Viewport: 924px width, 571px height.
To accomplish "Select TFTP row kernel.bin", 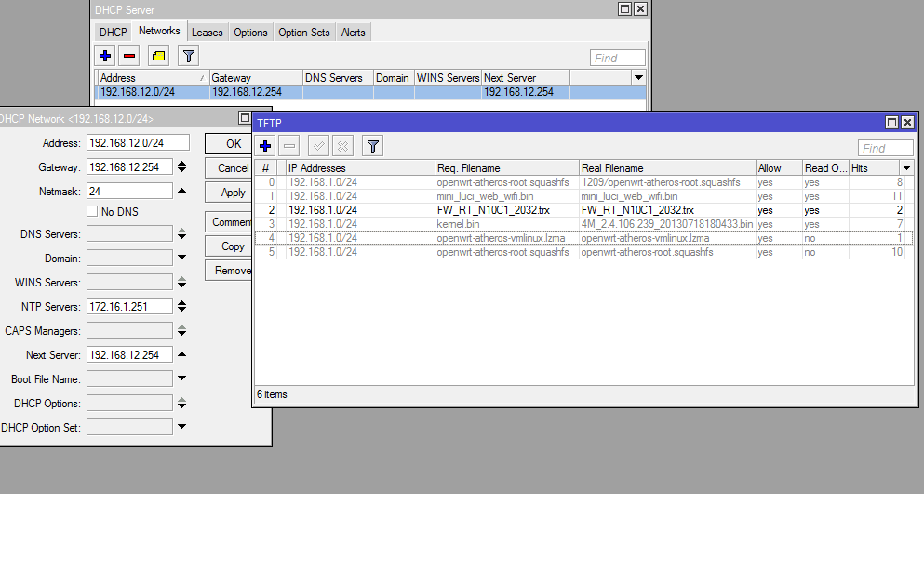I will (584, 224).
